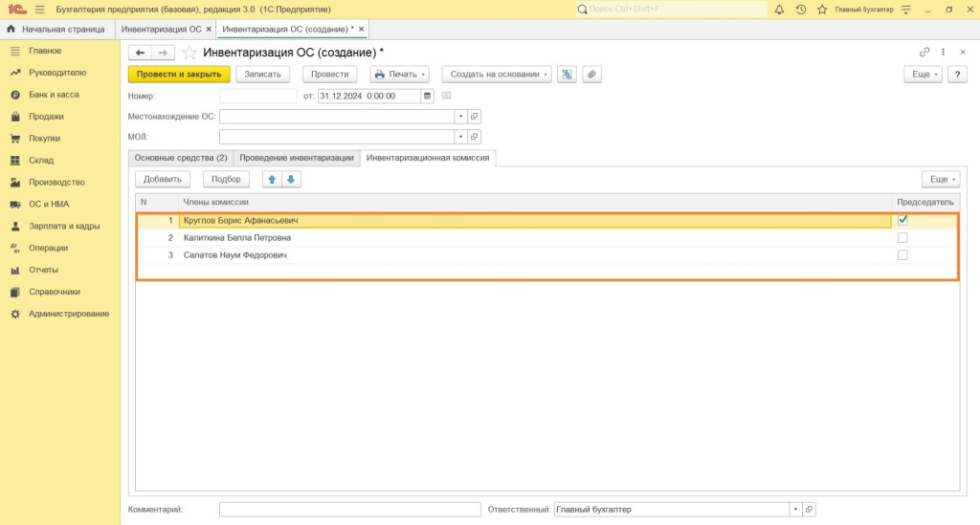Click the icon beside the date field
The image size is (980, 525).
446,97
